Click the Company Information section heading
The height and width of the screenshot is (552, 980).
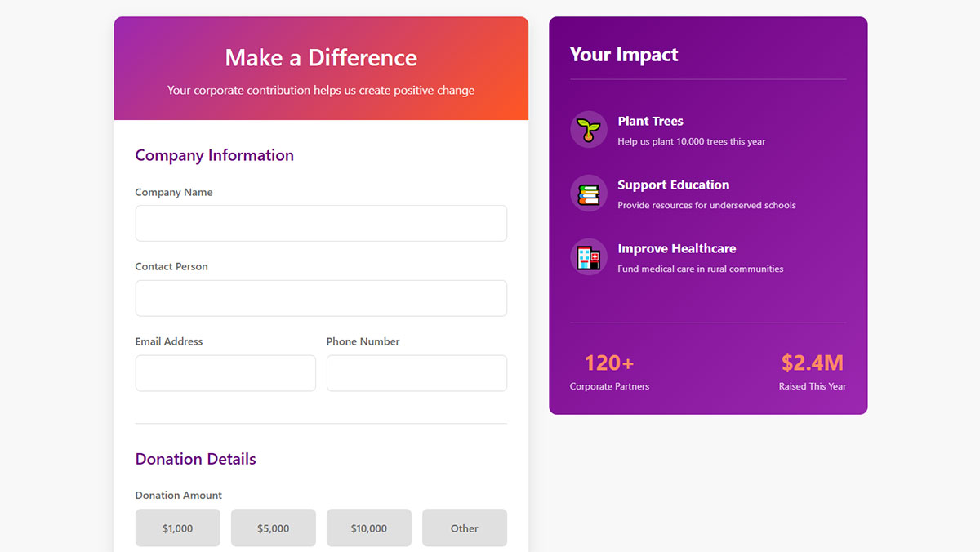214,155
